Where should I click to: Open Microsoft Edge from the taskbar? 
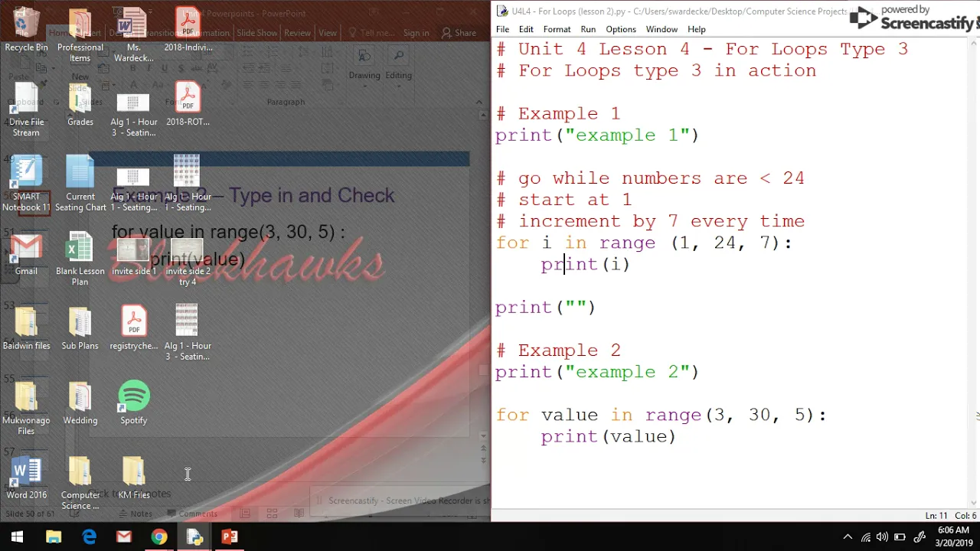click(89, 537)
